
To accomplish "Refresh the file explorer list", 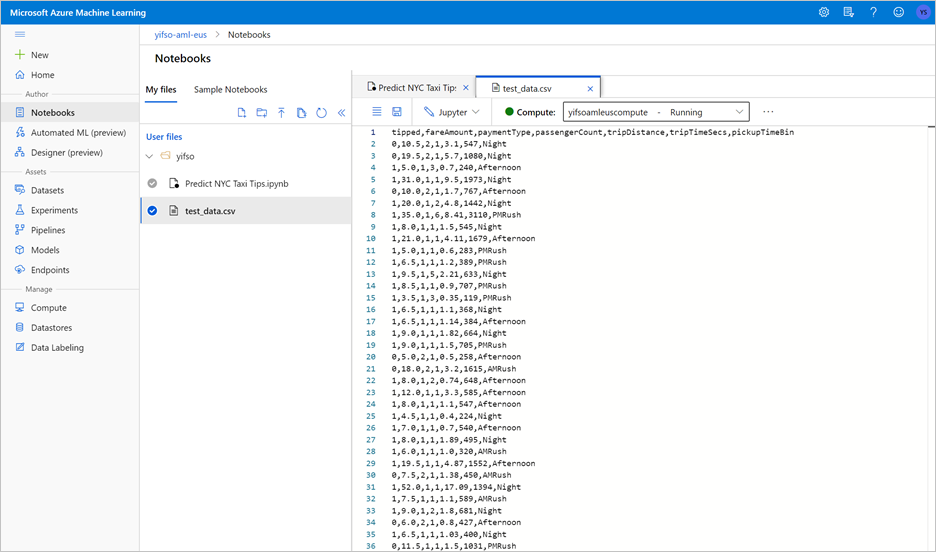I will (x=321, y=113).
